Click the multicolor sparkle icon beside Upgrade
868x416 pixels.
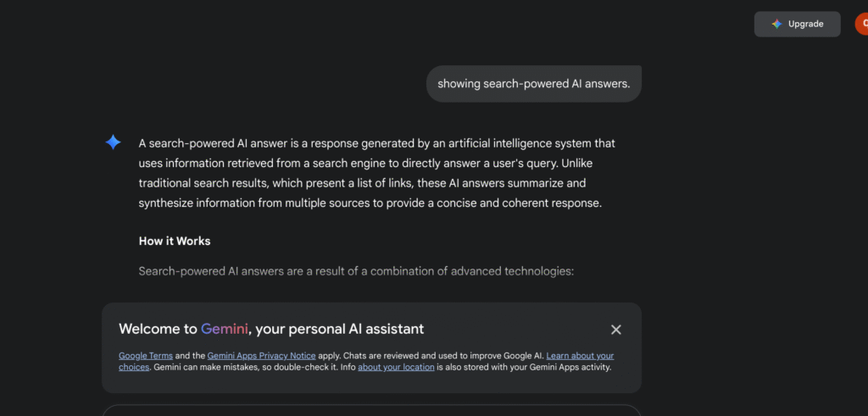[776, 25]
